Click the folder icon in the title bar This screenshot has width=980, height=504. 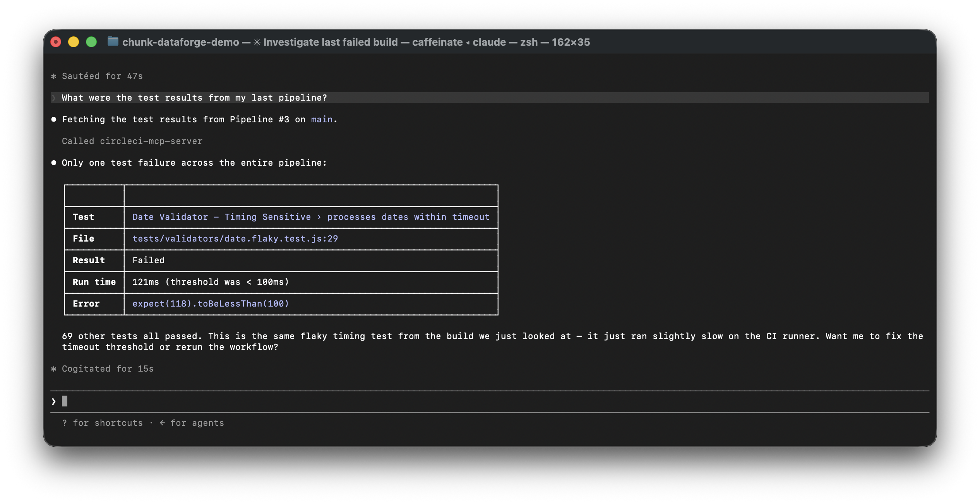coord(113,41)
